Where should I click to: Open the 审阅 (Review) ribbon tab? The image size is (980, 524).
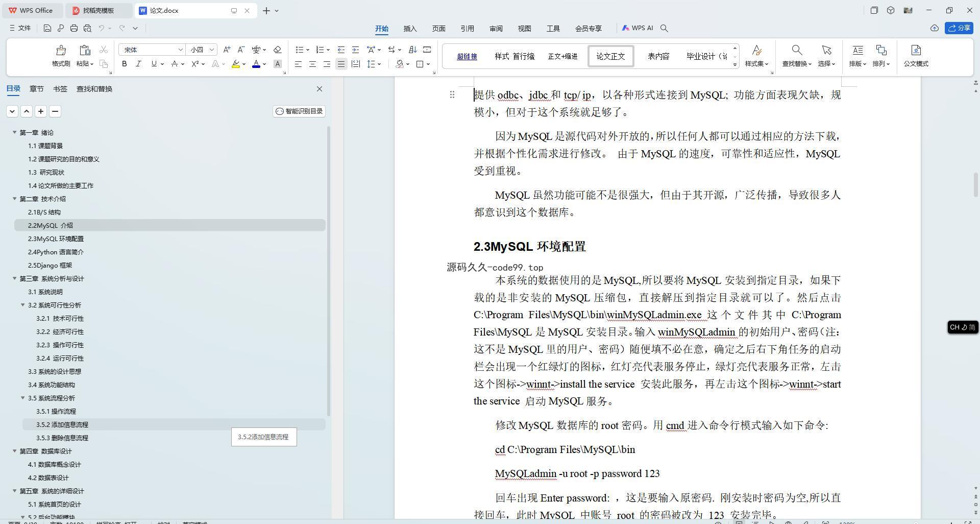(x=496, y=29)
